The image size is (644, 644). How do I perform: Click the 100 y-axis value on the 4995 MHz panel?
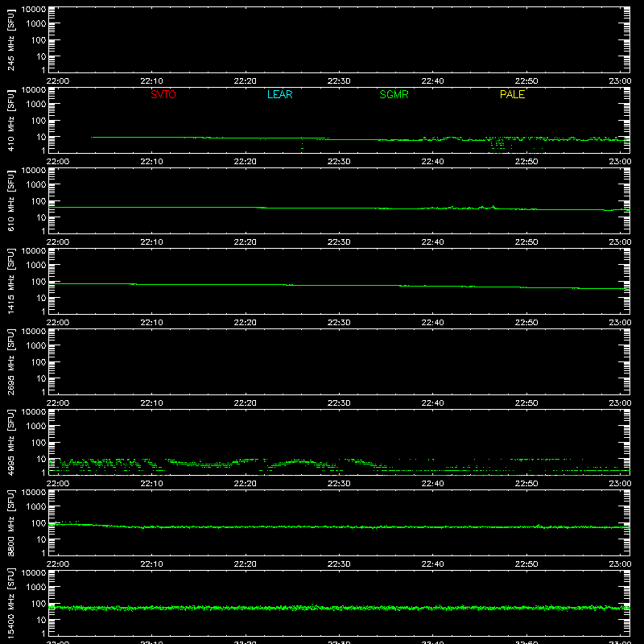[x=39, y=443]
